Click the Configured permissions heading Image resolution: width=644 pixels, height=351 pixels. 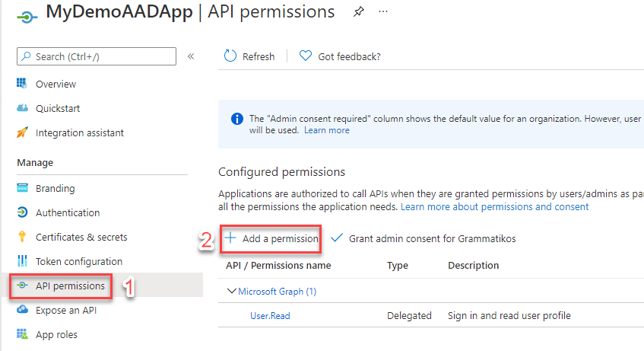282,171
